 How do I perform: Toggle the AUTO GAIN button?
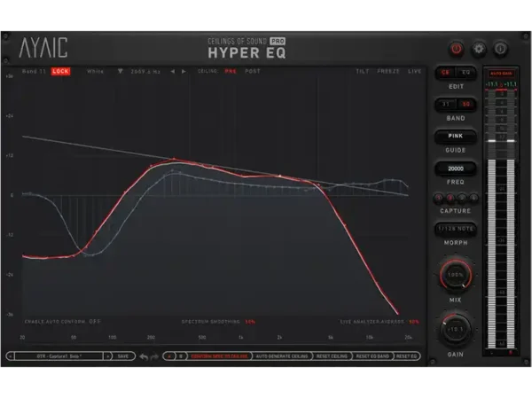[x=501, y=74]
